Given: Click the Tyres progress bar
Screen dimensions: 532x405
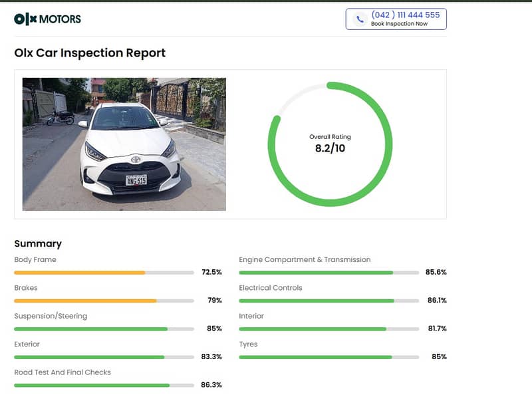Looking at the screenshot, I should (329, 357).
